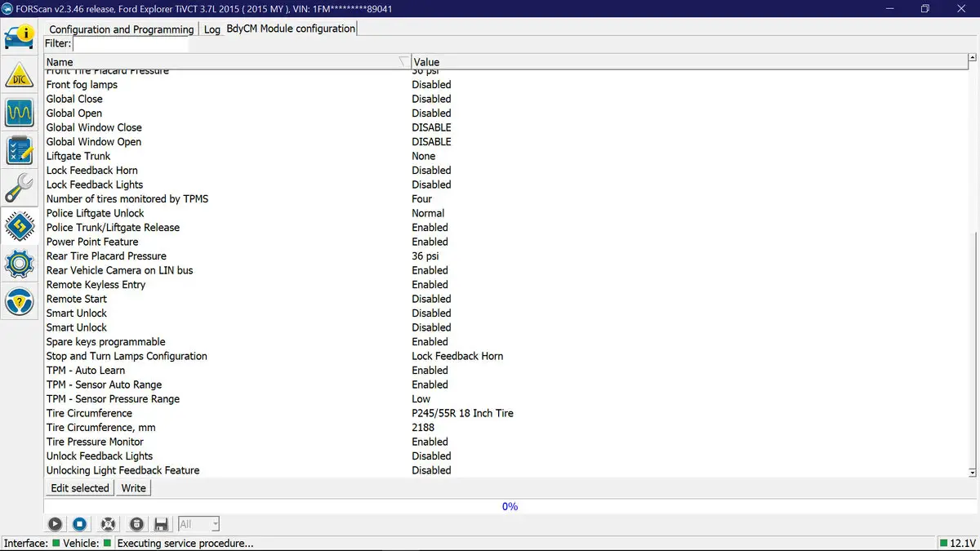Open the disabled All dropdown
Viewport: 980px width, 551px height.
[198, 524]
